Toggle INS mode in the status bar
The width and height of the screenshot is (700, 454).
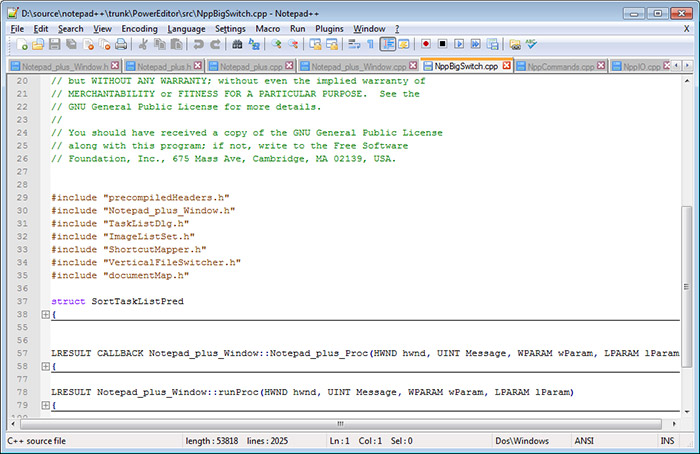(x=667, y=441)
